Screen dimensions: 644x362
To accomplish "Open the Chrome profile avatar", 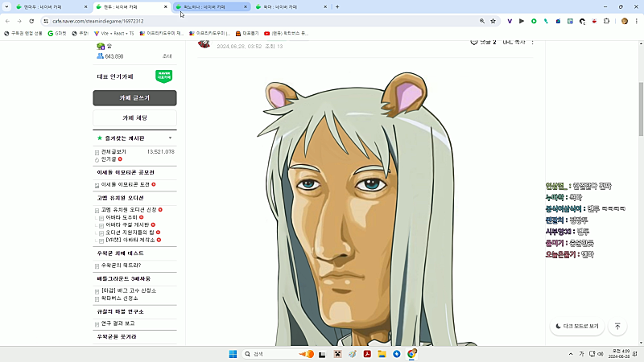I will [625, 21].
